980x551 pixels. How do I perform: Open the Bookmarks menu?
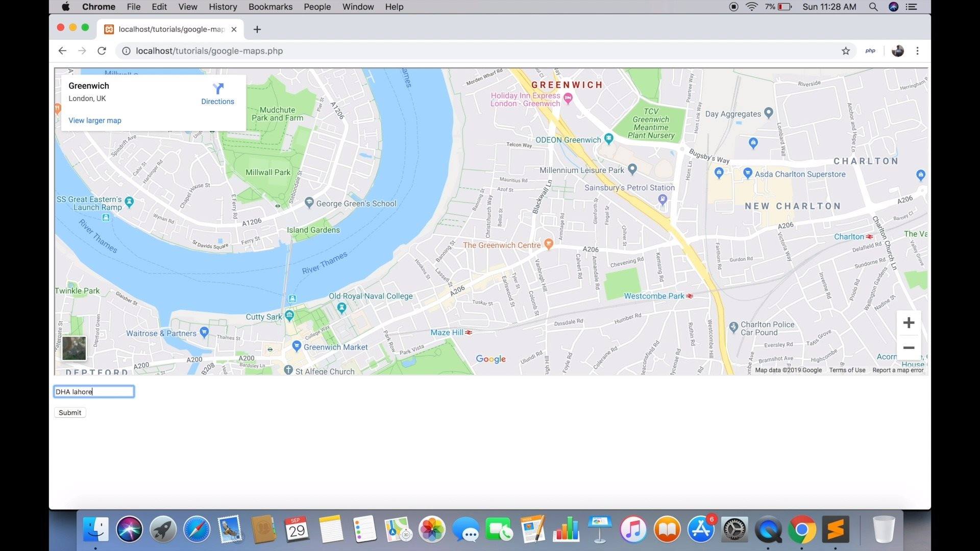(x=271, y=7)
